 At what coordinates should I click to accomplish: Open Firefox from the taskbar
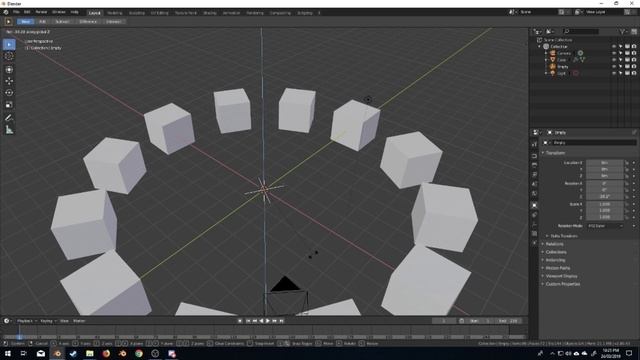coord(106,353)
